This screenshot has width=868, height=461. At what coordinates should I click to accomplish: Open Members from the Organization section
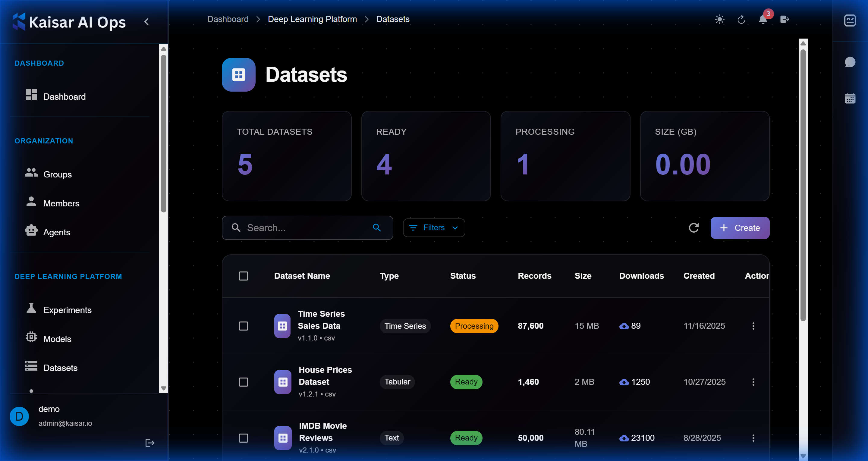pyautogui.click(x=61, y=203)
